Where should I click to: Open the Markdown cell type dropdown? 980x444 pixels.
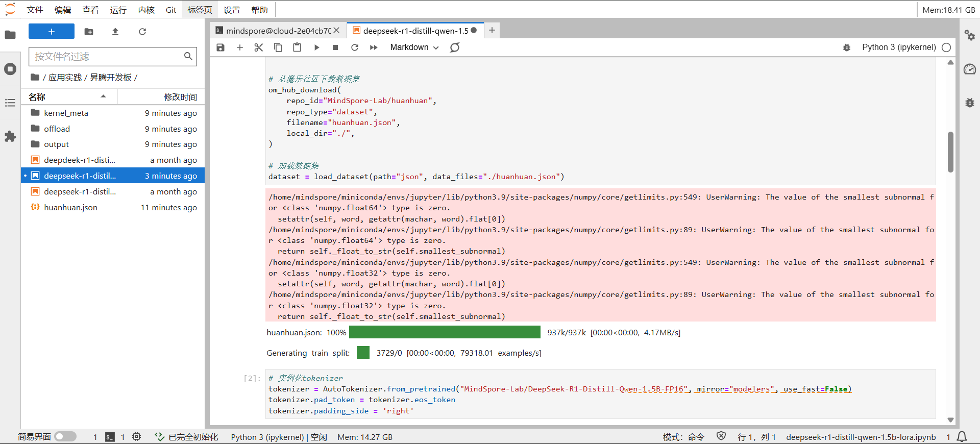tap(414, 47)
